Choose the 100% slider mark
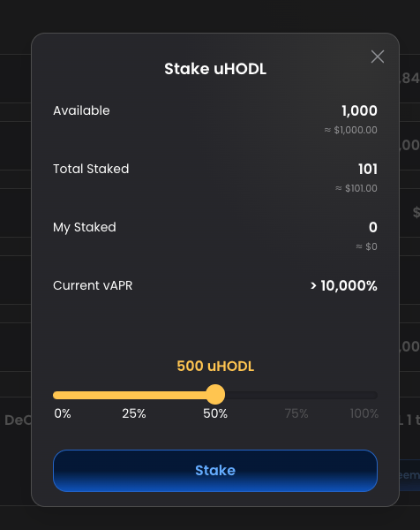The width and height of the screenshot is (420, 530). (x=364, y=413)
